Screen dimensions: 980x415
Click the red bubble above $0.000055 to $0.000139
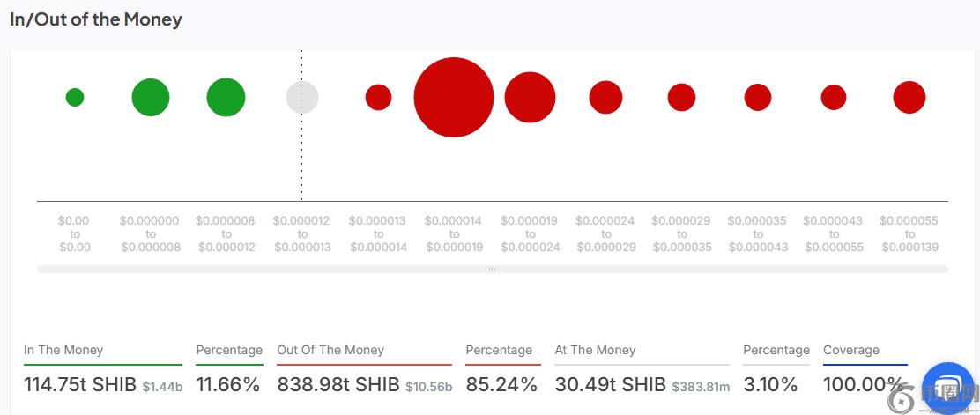pyautogui.click(x=909, y=97)
